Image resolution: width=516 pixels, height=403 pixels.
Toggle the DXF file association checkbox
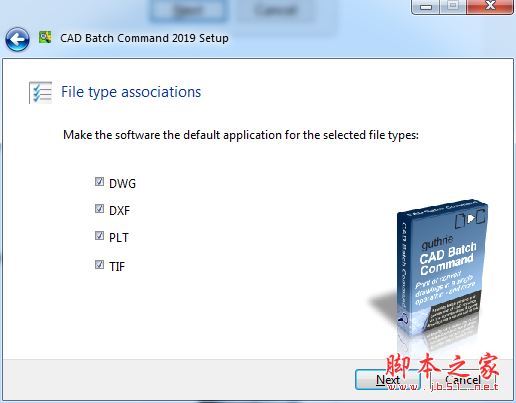[99, 209]
